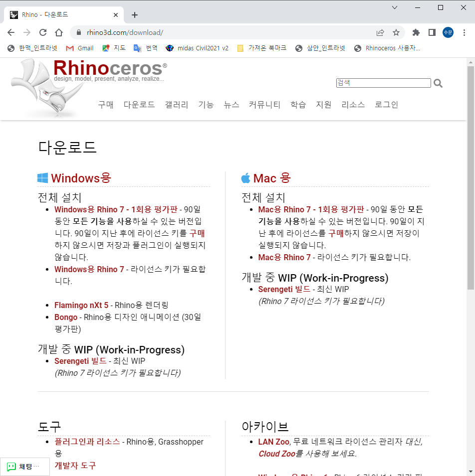Click the search magnifier icon

click(x=438, y=83)
